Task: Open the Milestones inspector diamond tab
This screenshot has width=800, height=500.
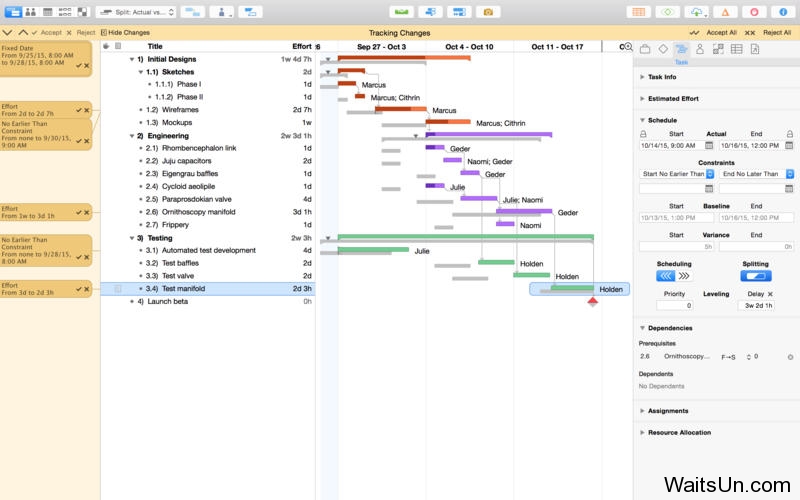Action: [x=663, y=49]
